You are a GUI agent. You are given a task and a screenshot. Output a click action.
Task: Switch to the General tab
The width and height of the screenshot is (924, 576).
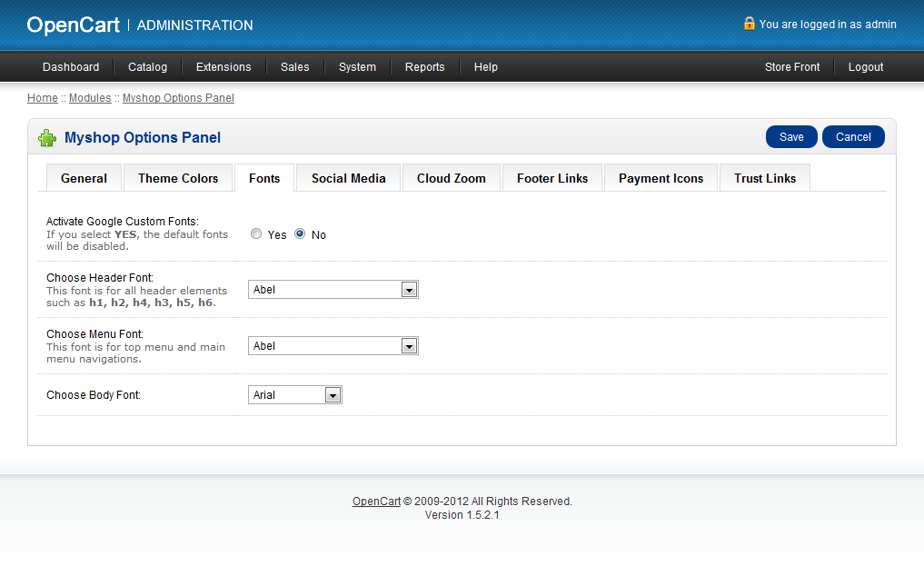pos(84,178)
